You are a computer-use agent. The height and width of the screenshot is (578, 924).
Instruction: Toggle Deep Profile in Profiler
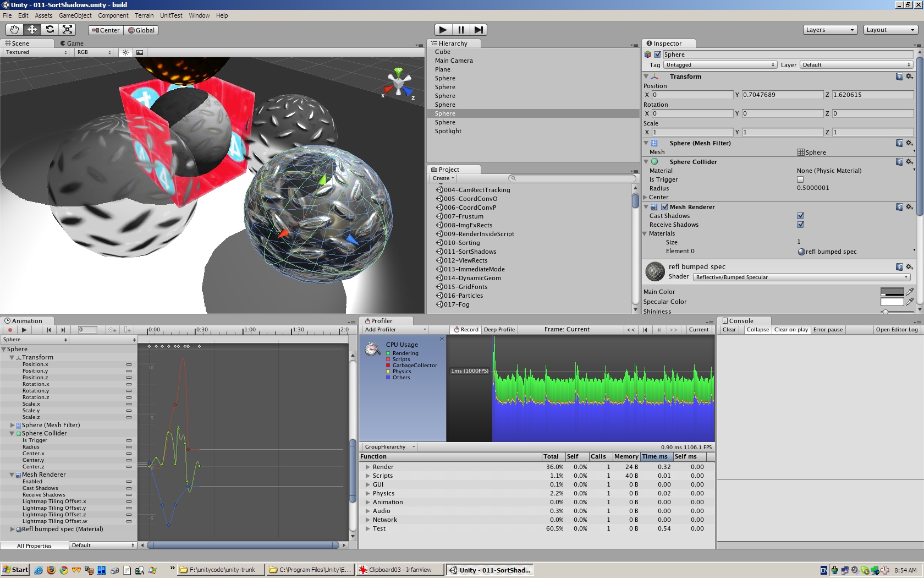(499, 330)
